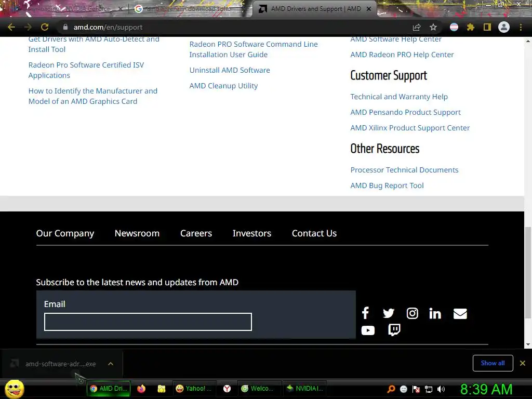Click the striped extension icon in toolbar
This screenshot has height=399, width=532.
[454, 27]
